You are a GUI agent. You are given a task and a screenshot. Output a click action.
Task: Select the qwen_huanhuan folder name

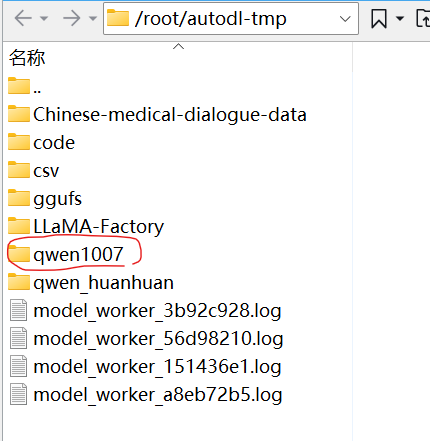pos(103,283)
